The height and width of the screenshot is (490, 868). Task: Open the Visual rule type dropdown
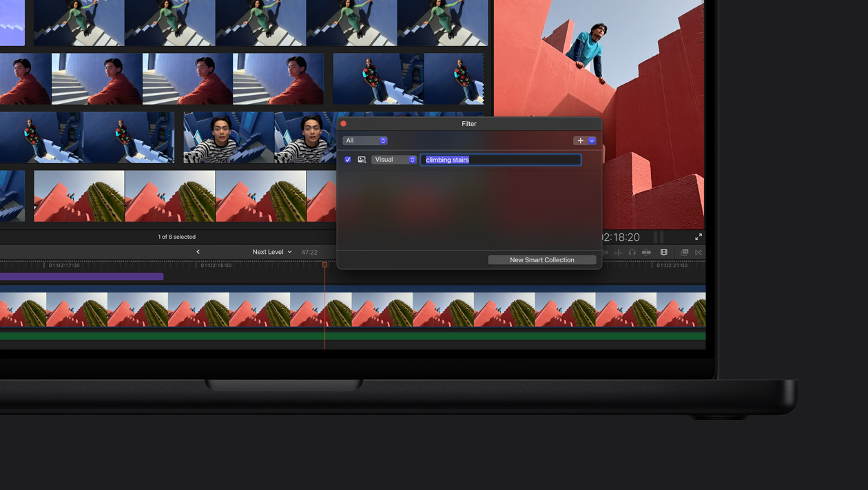tap(393, 159)
